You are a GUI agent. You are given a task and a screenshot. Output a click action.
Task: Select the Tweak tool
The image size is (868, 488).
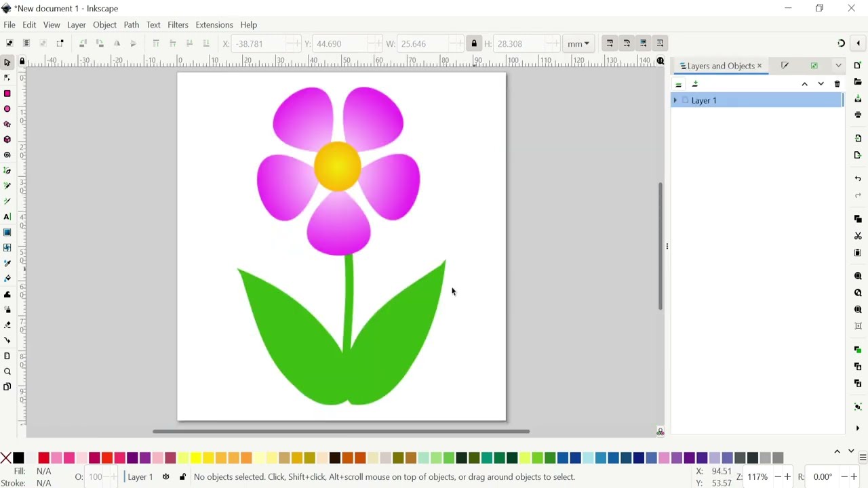[x=7, y=294]
